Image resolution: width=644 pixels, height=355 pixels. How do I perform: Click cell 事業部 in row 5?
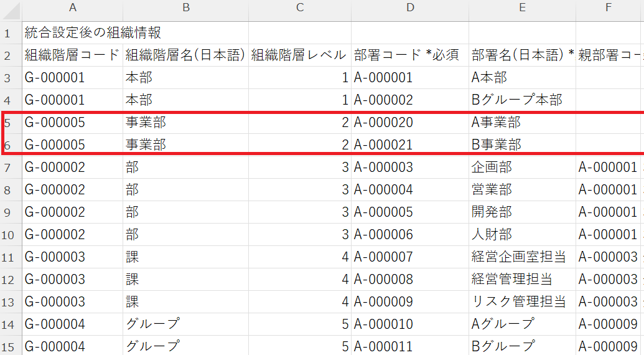(185, 123)
